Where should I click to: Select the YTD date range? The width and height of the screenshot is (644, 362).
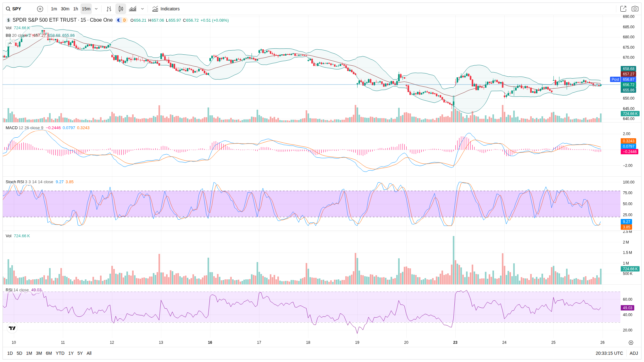(x=60, y=353)
